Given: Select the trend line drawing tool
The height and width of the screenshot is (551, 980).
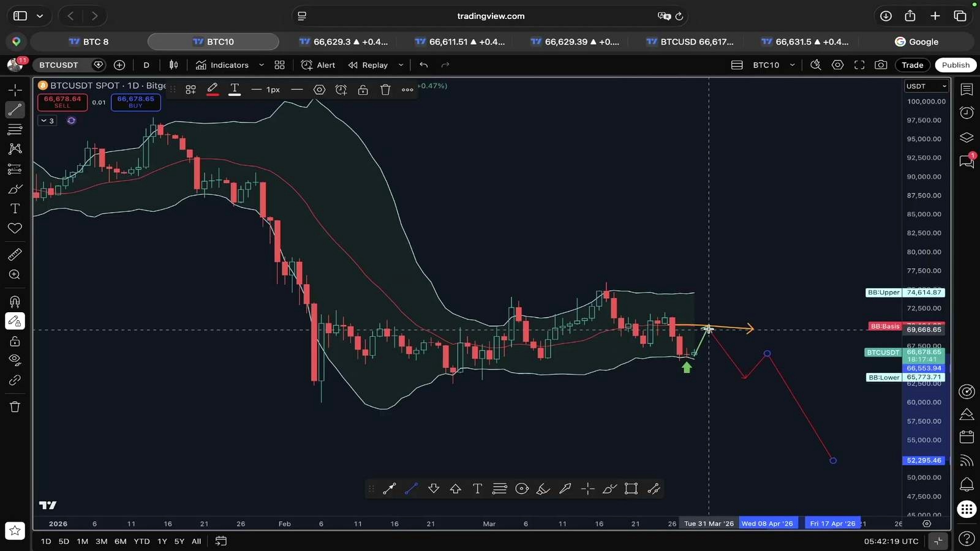Looking at the screenshot, I should tap(15, 110).
